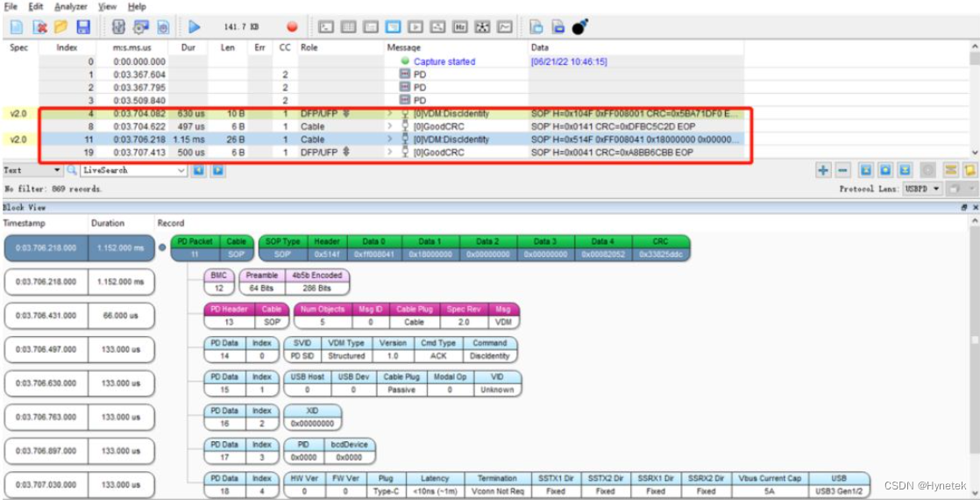The height and width of the screenshot is (500, 980).
Task: Sort by Role column header
Action: click(341, 47)
